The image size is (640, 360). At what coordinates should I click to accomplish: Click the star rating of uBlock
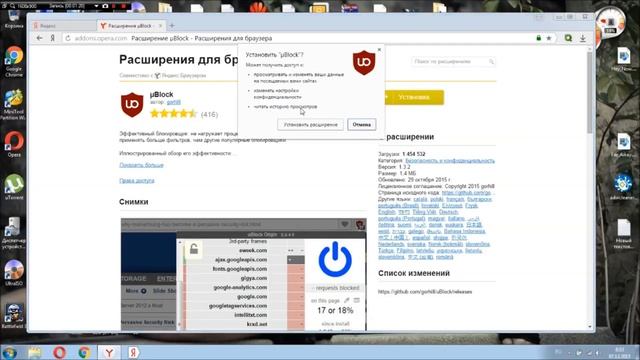pos(173,113)
